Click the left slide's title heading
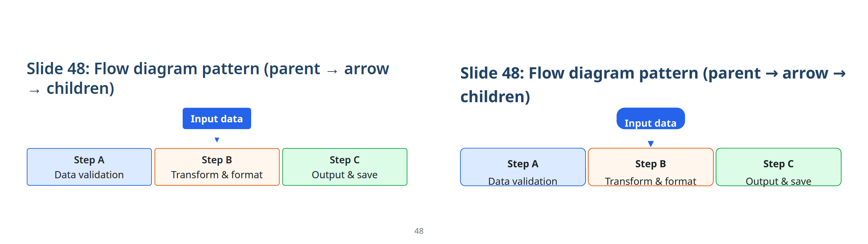The image size is (868, 244). (207, 78)
